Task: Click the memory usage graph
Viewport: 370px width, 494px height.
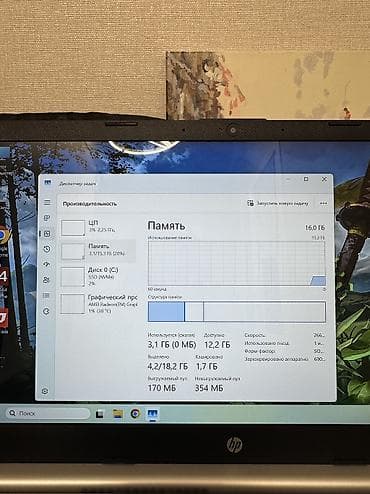Action: [237, 264]
